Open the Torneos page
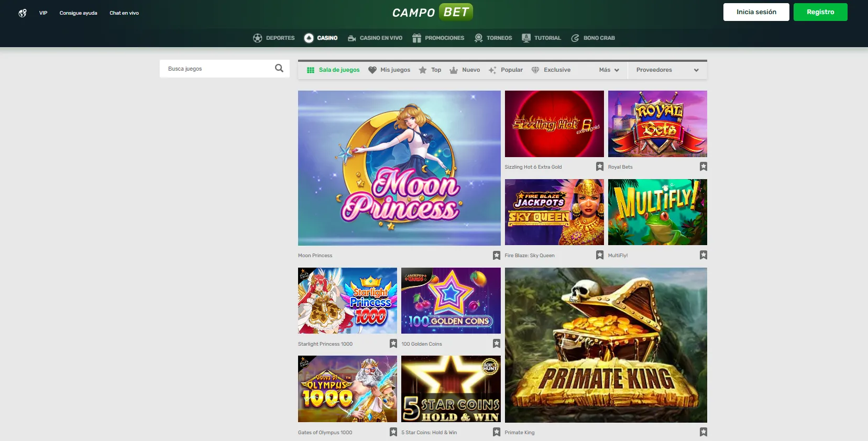Screen dimensions: 868x441 point(493,38)
